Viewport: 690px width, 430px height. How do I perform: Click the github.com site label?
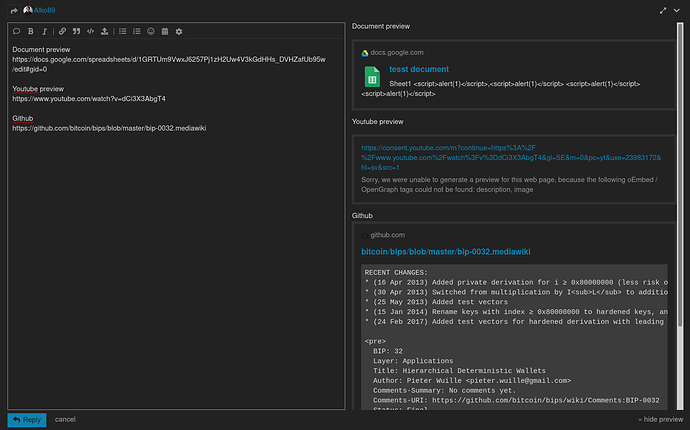point(388,235)
